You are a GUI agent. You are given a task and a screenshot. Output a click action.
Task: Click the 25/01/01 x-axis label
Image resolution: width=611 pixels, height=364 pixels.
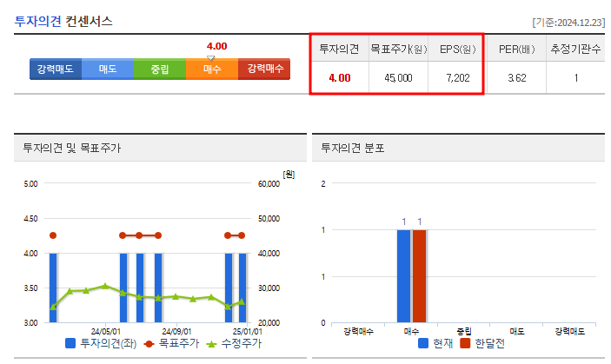pos(248,331)
